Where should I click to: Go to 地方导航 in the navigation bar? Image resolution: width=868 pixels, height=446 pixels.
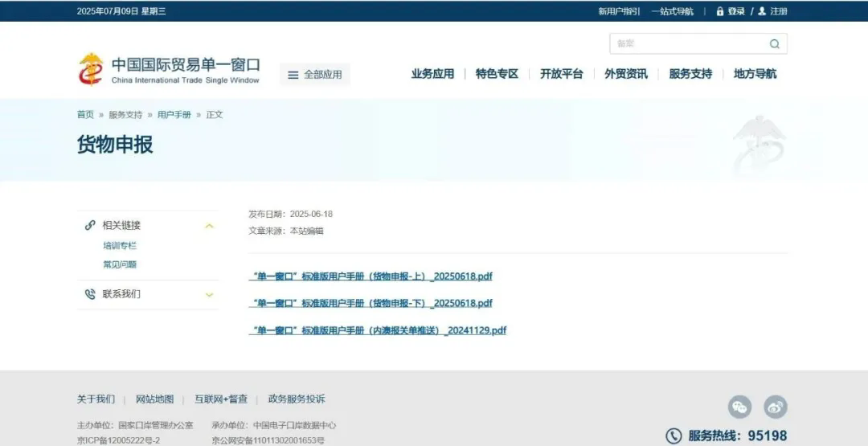[755, 74]
